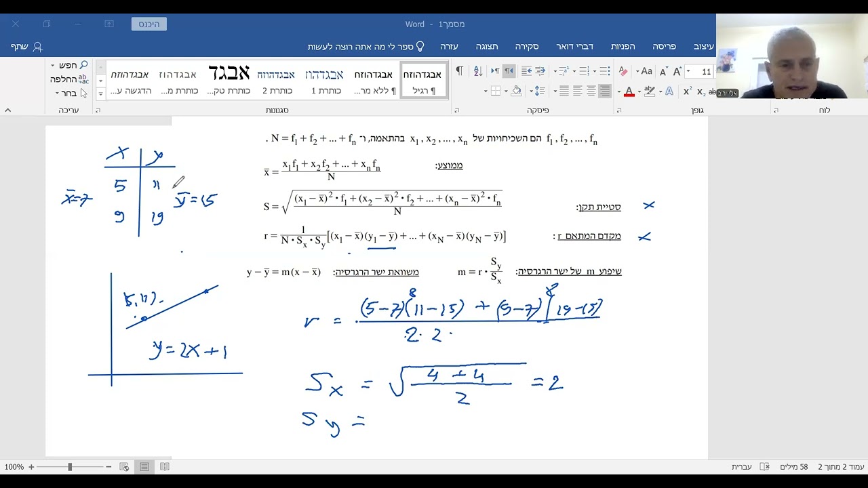Open the הפניות (References) tab
This screenshot has height=488, width=868.
pos(623,46)
